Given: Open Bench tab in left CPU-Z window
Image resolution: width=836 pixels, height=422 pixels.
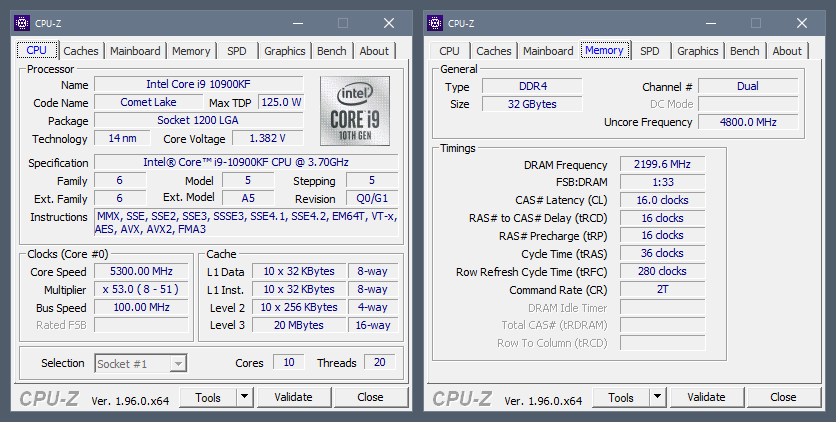Looking at the screenshot, I should [332, 51].
